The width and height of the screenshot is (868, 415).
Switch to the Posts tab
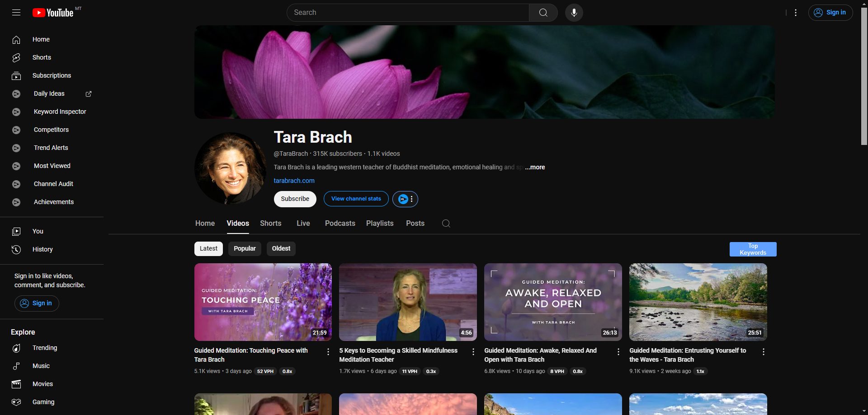pos(415,224)
